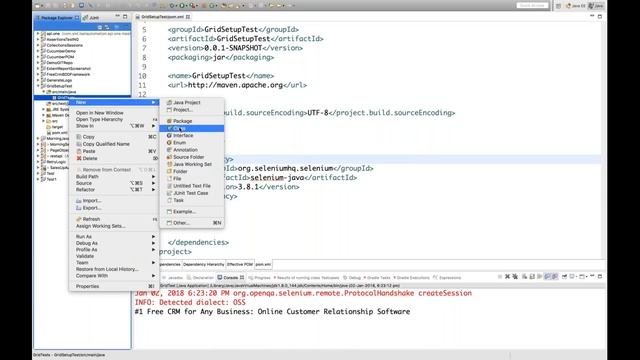
Task: Select Assign Working Sets...
Action: (x=114, y=226)
